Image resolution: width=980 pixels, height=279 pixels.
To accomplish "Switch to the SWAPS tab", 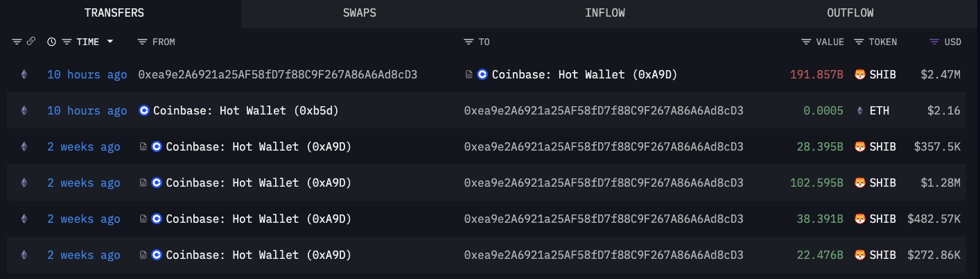I will pos(359,13).
